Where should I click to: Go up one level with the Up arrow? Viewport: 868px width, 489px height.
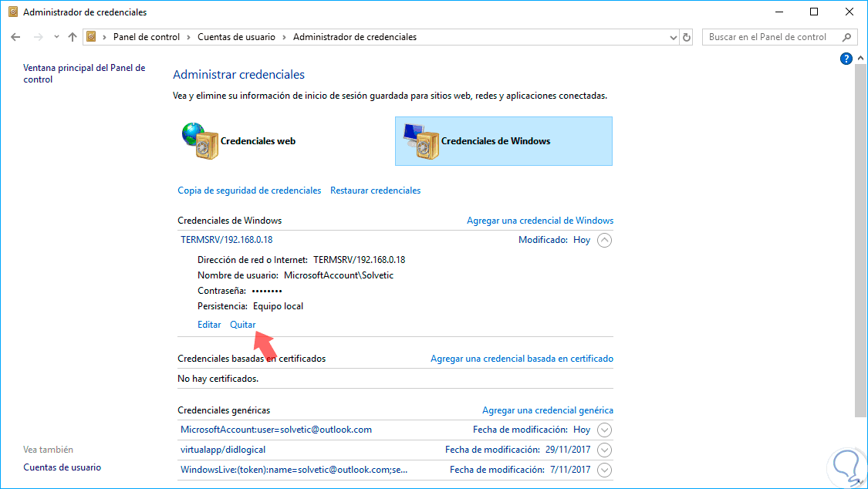click(73, 37)
